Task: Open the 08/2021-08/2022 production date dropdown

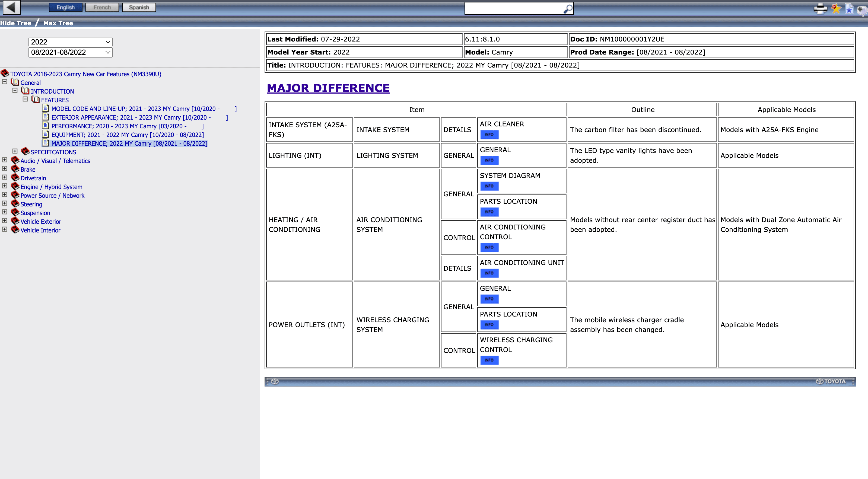Action: point(70,53)
